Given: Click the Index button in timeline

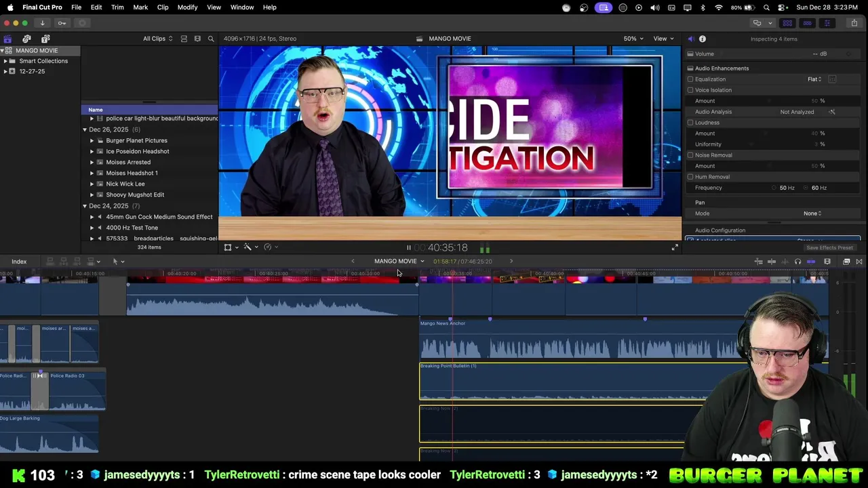Looking at the screenshot, I should (19, 262).
